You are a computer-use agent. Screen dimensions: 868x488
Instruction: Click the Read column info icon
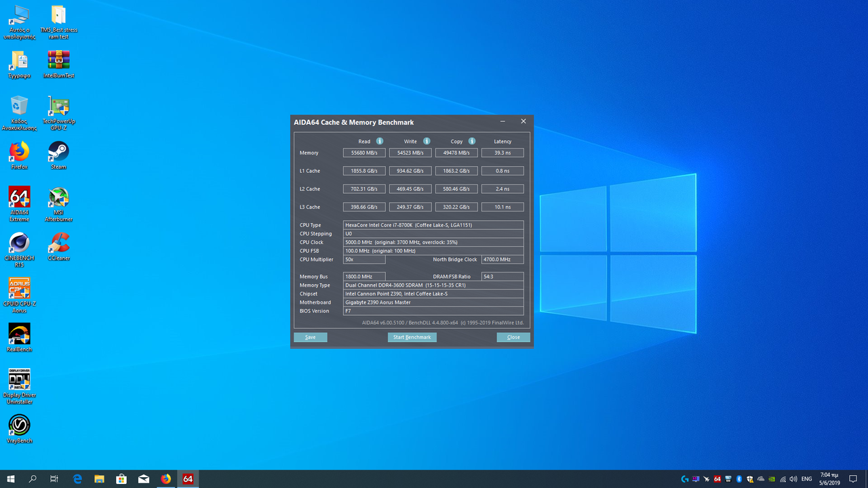(x=380, y=141)
